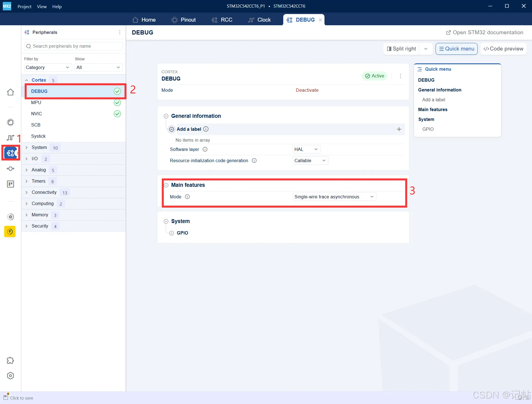
Task: Open the project settings gear icon in sidebar
Action: coord(10,217)
